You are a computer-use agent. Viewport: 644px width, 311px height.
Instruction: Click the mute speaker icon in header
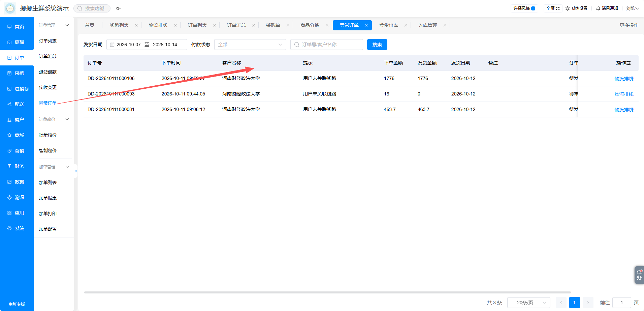point(119,8)
